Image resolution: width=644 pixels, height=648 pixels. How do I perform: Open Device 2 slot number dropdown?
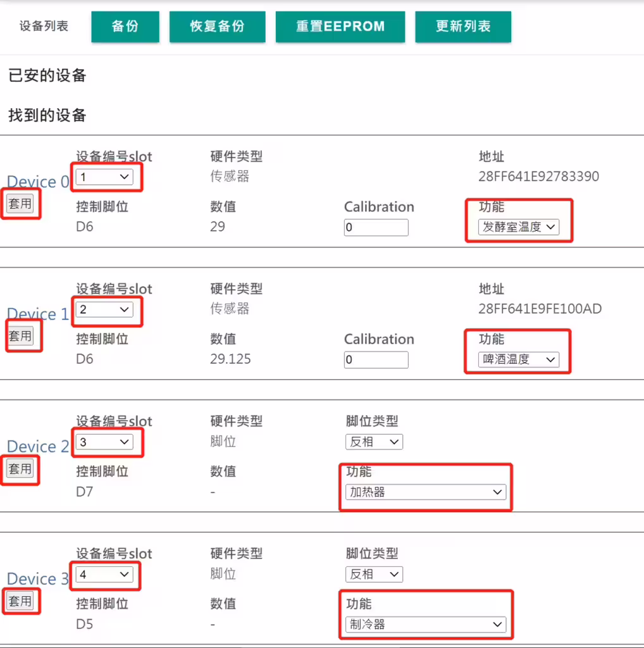tap(104, 442)
